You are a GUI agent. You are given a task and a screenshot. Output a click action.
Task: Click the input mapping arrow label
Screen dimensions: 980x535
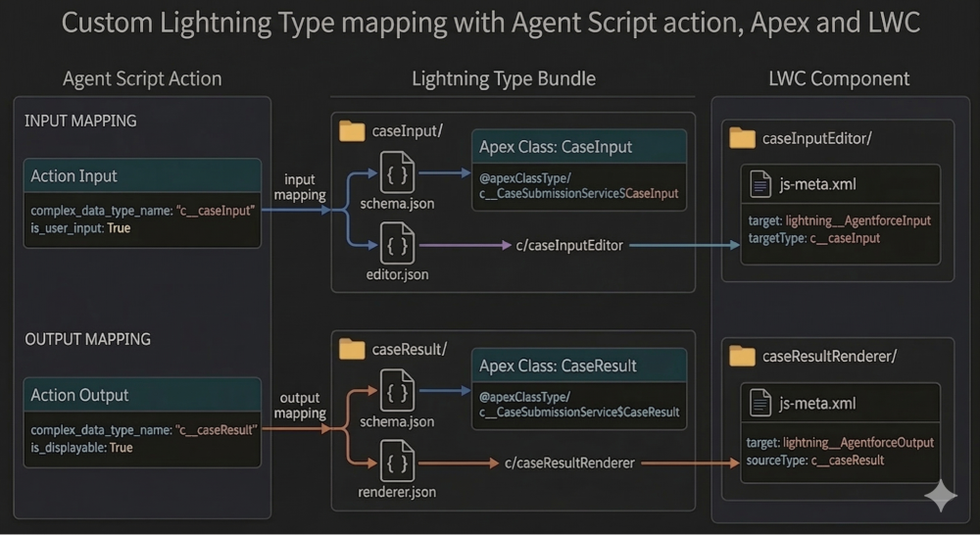point(300,187)
